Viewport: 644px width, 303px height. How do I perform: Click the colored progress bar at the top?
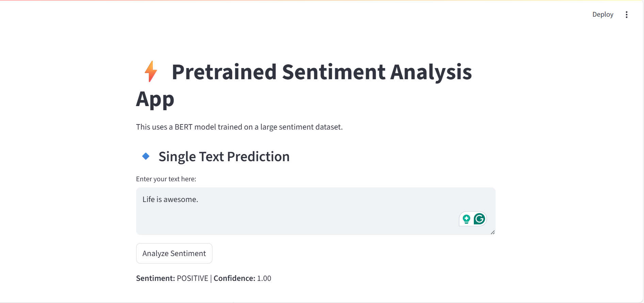[322, 1]
